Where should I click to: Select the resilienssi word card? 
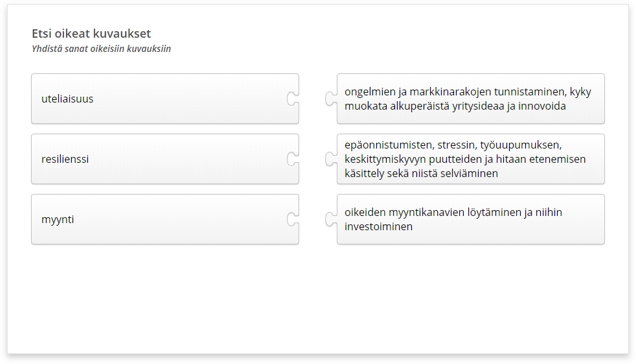pos(165,159)
